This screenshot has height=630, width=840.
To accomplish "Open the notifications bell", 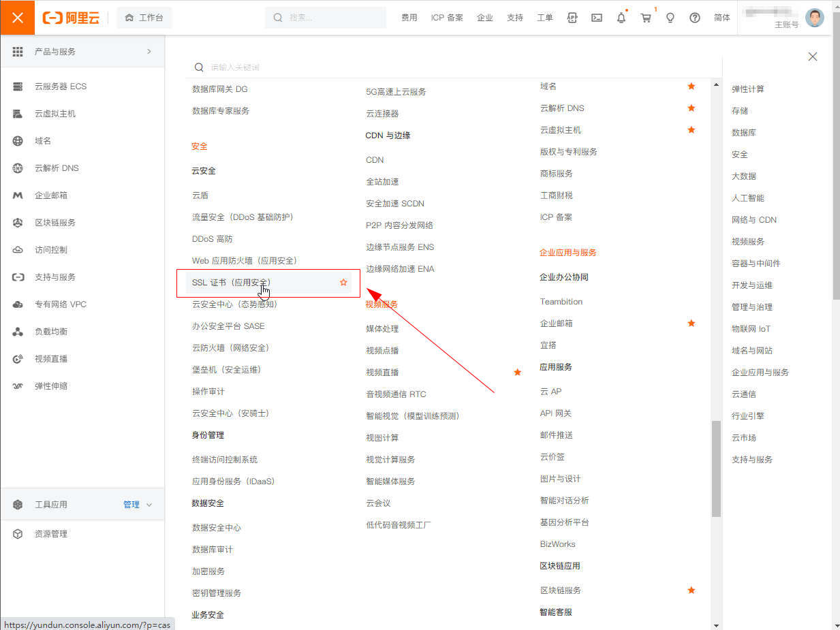I will 621,18.
